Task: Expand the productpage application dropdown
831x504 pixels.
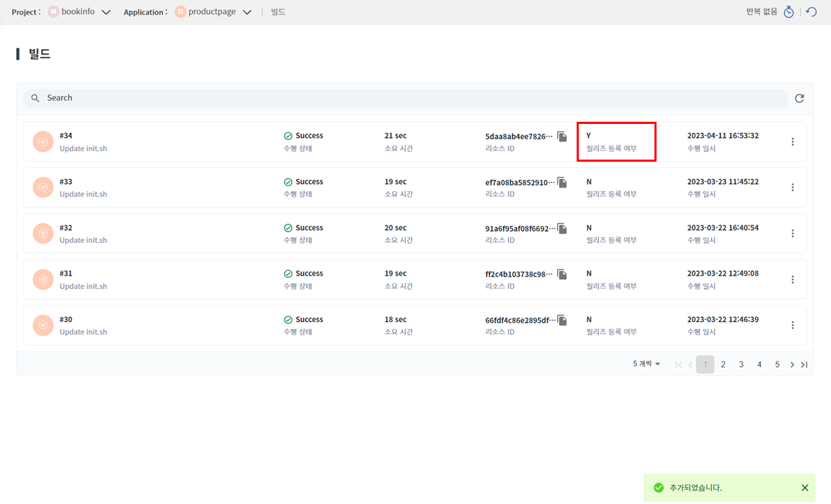Action: point(247,12)
